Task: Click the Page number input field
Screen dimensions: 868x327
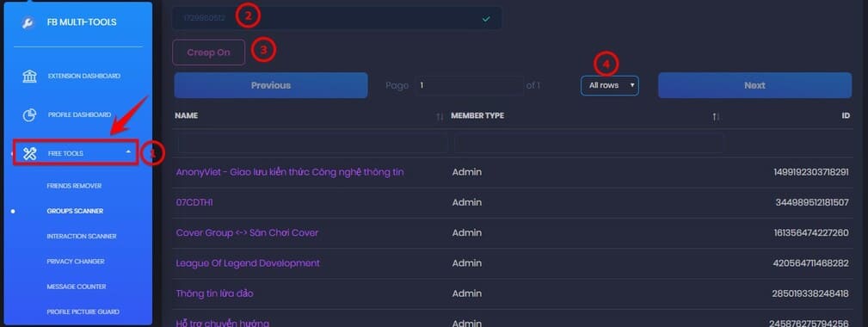Action: [x=469, y=86]
